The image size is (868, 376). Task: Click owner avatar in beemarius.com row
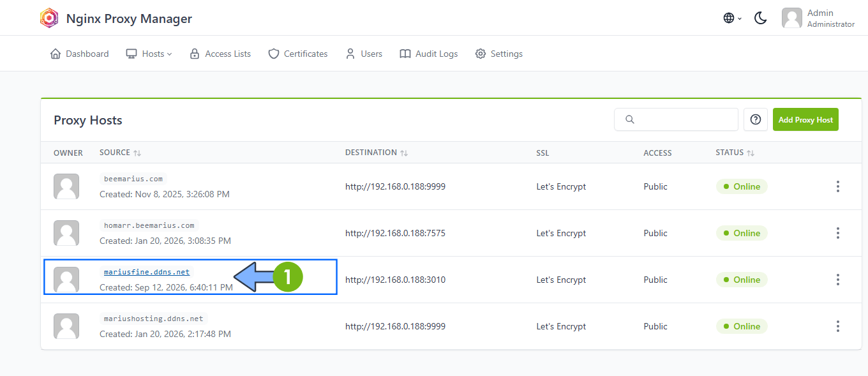[66, 186]
